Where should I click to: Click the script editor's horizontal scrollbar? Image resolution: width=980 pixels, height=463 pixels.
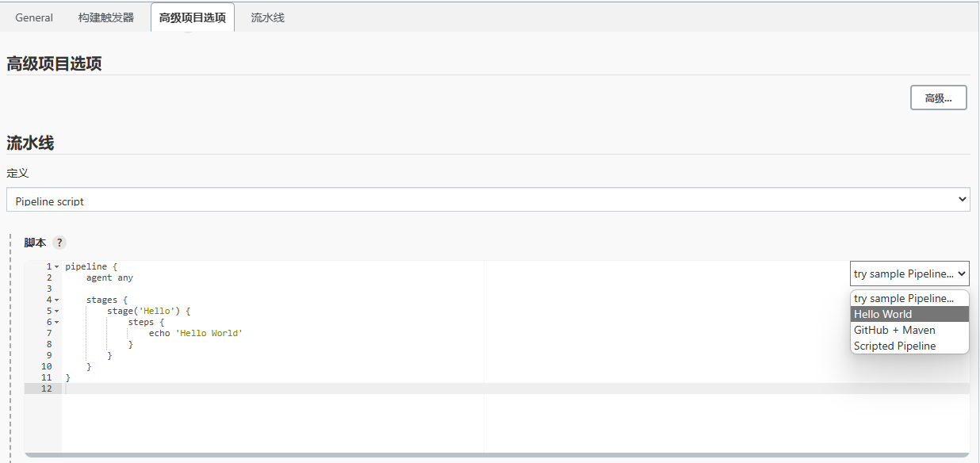(496, 455)
